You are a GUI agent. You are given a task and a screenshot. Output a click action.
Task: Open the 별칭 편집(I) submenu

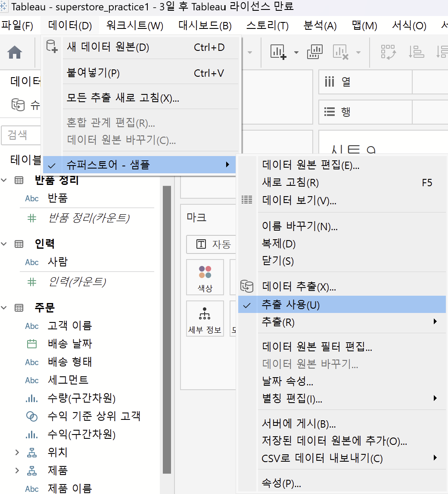342,399
